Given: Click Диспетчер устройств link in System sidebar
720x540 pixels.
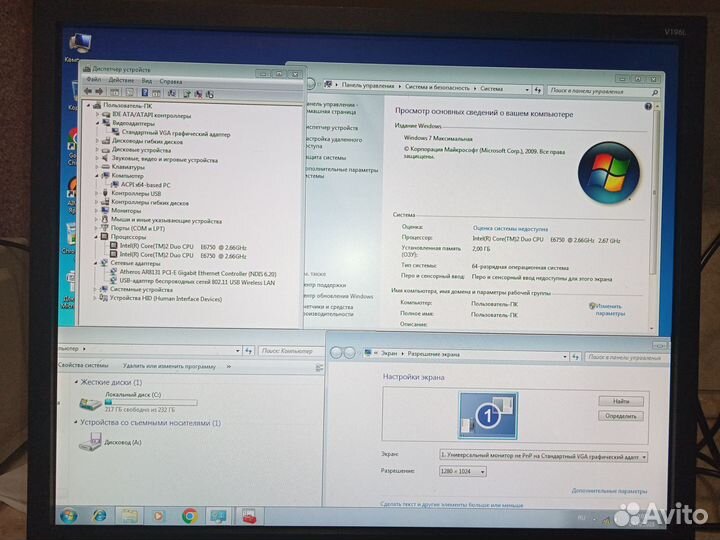Looking at the screenshot, I should [332, 128].
